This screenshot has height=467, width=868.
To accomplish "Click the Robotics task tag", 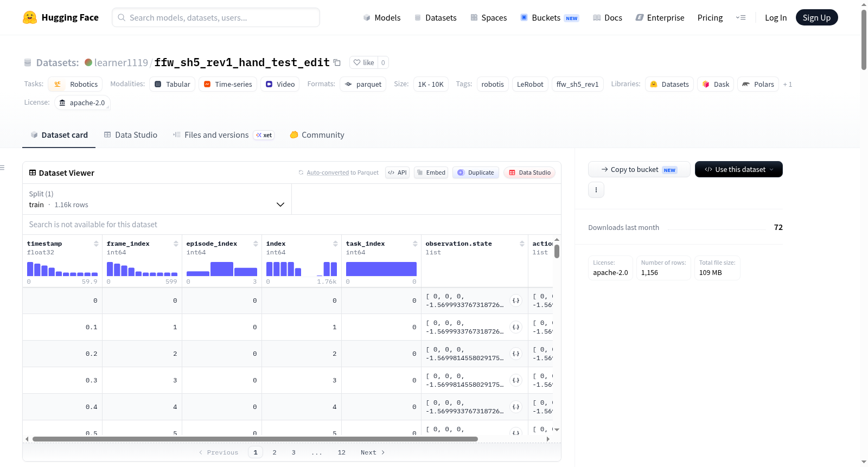I will point(75,84).
